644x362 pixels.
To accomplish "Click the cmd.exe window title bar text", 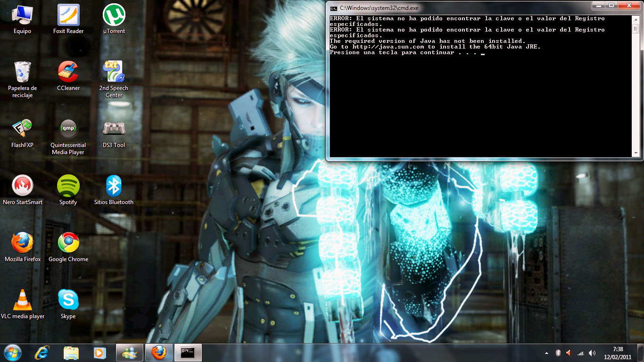I will (379, 8).
